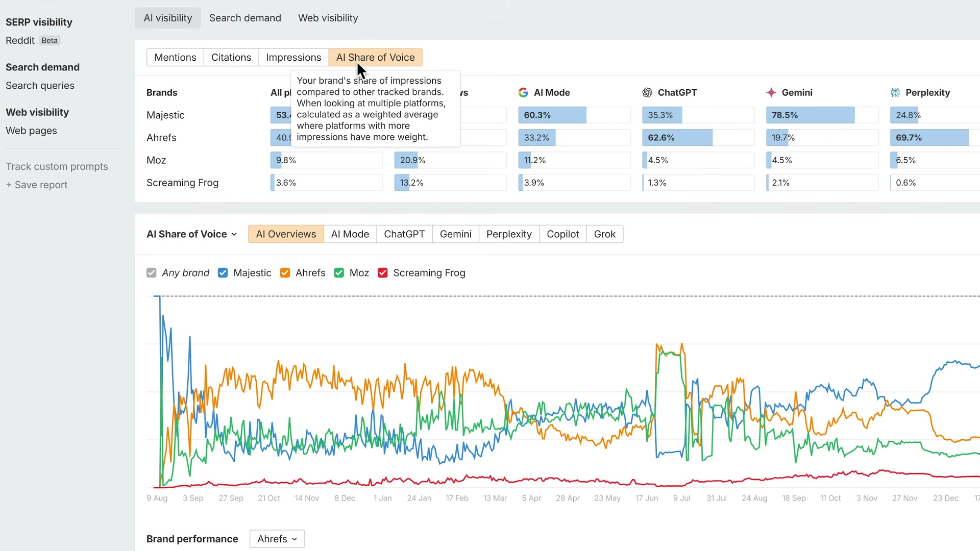
Task: Click the ChatGPT logo icon
Action: point(647,92)
